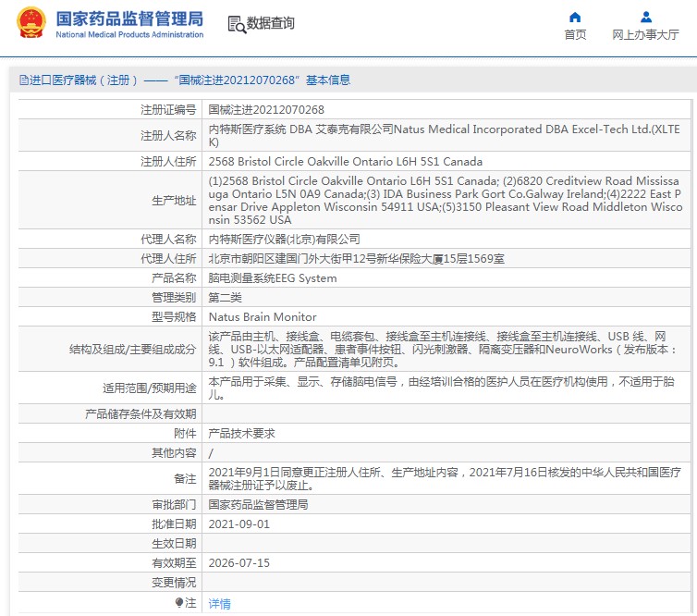This screenshot has width=697, height=616.
Task: Click the 批准日期 label
Action: (174, 524)
